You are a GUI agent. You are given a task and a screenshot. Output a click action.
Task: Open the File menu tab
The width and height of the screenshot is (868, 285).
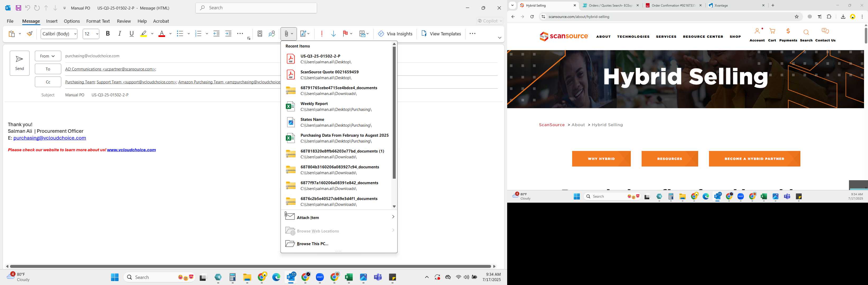(x=10, y=21)
